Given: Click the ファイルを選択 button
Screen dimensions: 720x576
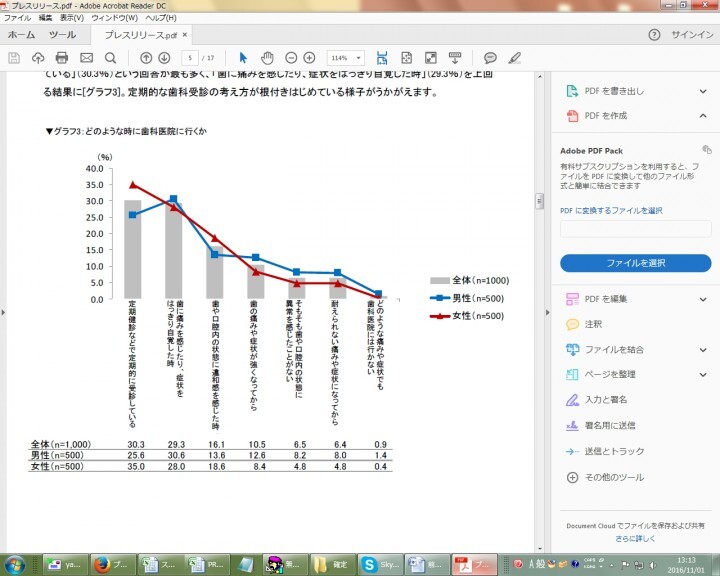Looking at the screenshot, I should tap(635, 263).
